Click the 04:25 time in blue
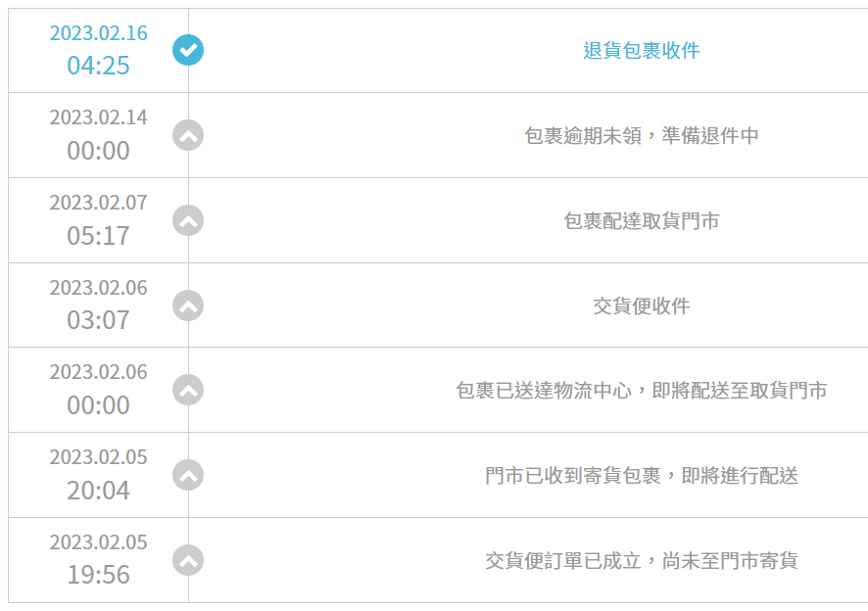 pos(99,66)
